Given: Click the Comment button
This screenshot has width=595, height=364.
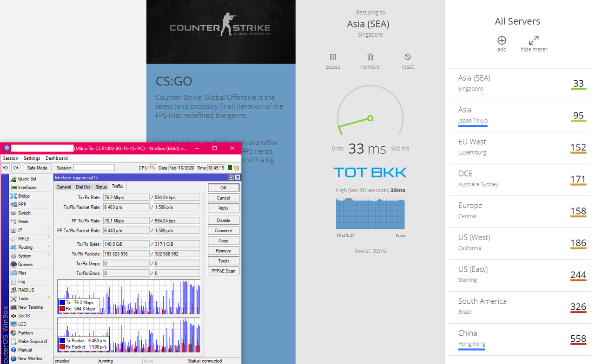Looking at the screenshot, I should pos(224,231).
